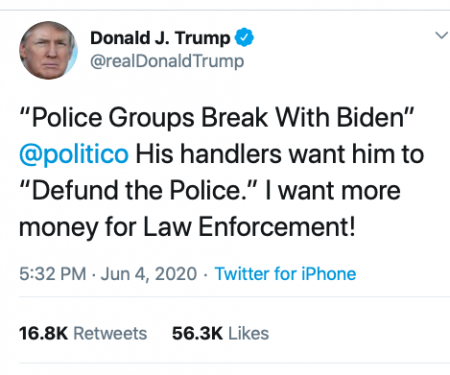Open the tweet options chevron menu

[x=442, y=35]
